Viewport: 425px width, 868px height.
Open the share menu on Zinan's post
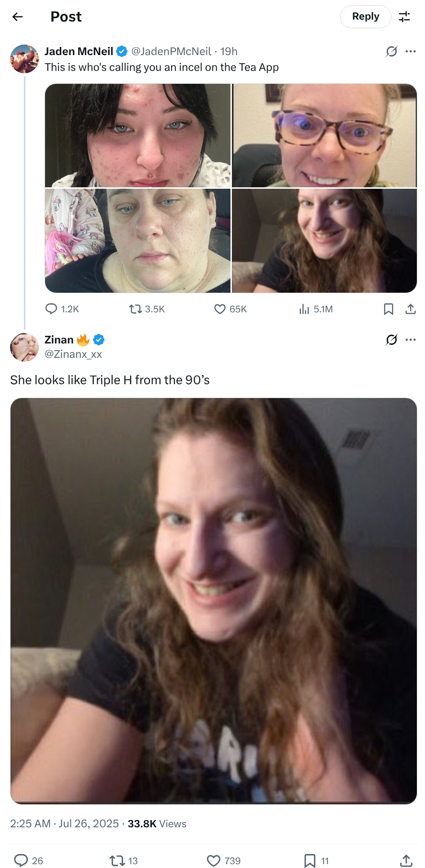pyautogui.click(x=406, y=861)
